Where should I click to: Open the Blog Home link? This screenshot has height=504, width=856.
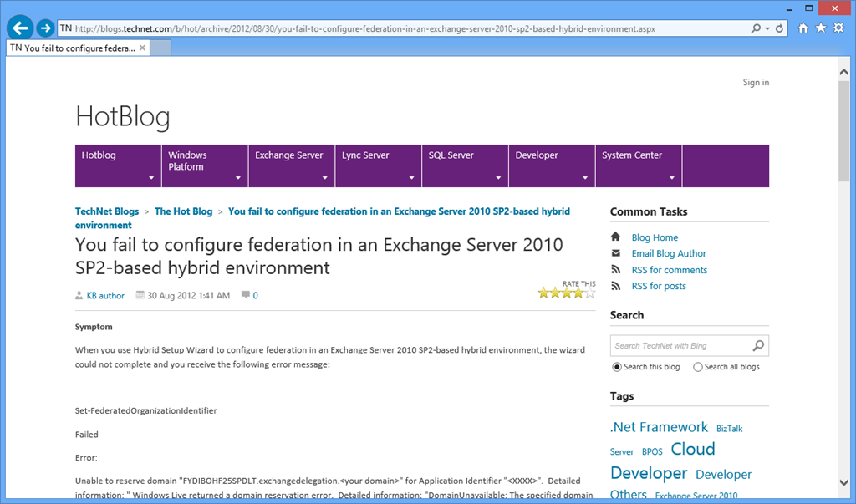pos(655,237)
